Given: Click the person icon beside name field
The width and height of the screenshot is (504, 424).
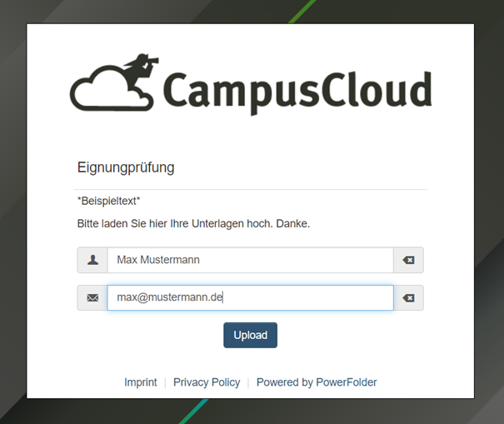Looking at the screenshot, I should (x=92, y=260).
